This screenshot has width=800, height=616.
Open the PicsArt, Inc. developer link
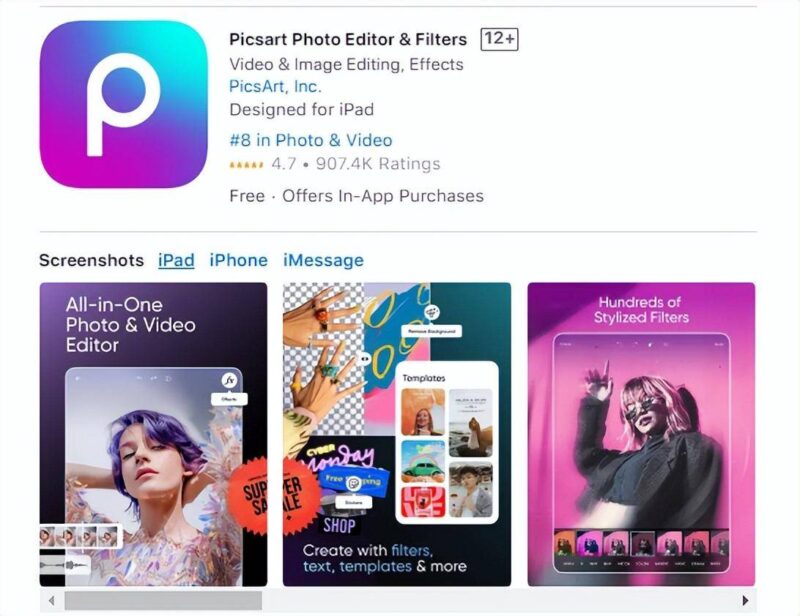275,86
